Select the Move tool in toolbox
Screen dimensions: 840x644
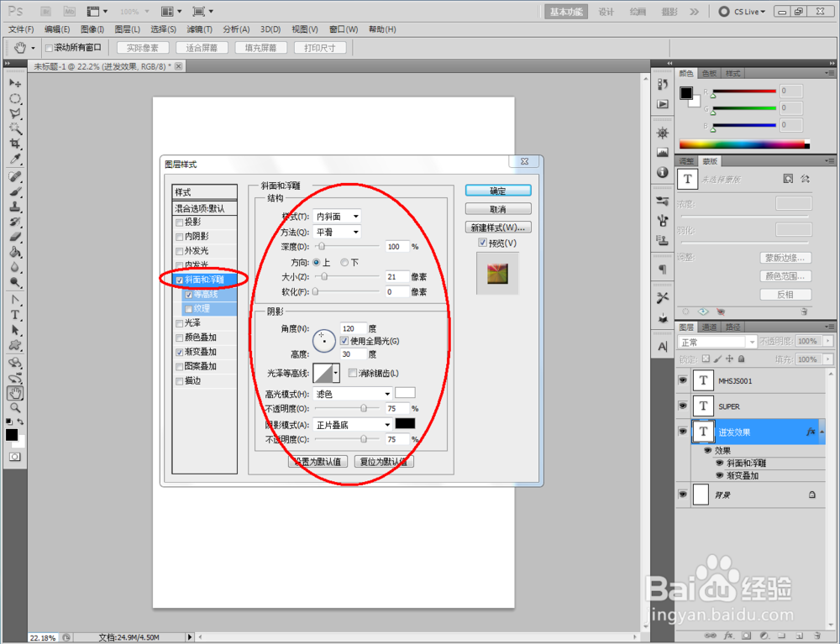[15, 83]
